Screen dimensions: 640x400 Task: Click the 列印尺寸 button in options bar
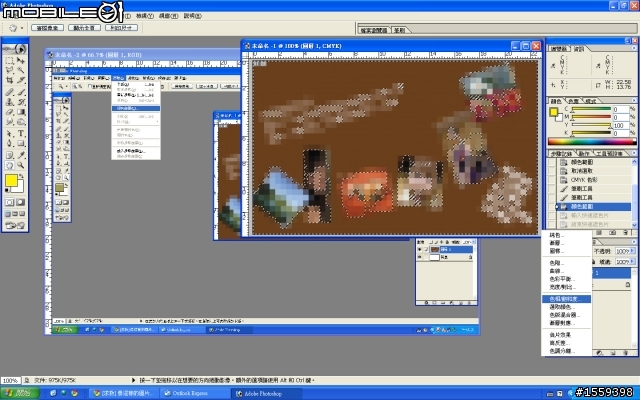pos(121,28)
